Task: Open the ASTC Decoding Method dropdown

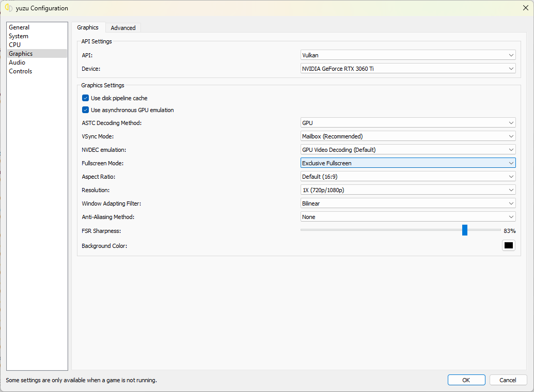Action: 407,123
